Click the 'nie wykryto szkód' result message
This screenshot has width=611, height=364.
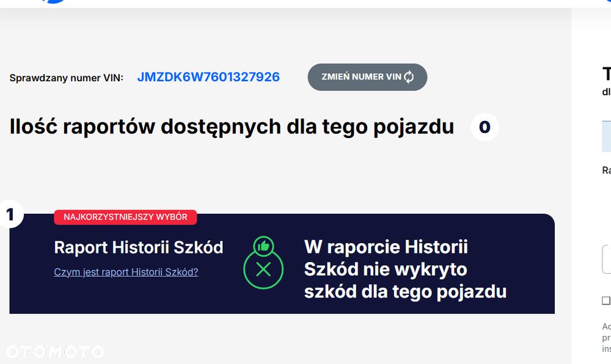[405, 269]
